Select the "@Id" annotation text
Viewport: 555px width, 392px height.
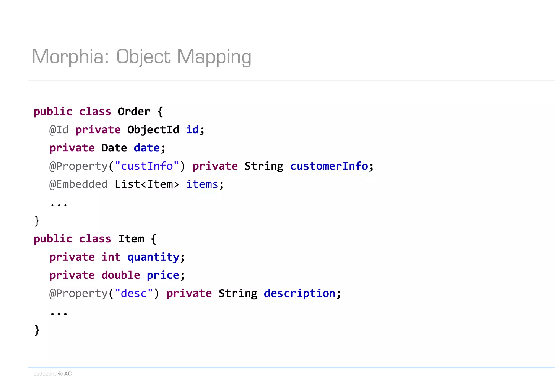59,130
